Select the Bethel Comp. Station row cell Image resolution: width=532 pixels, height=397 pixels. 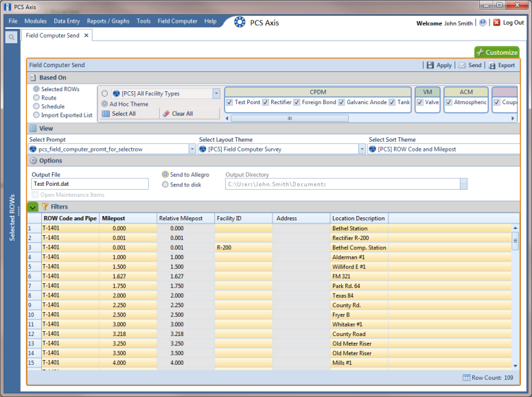359,248
